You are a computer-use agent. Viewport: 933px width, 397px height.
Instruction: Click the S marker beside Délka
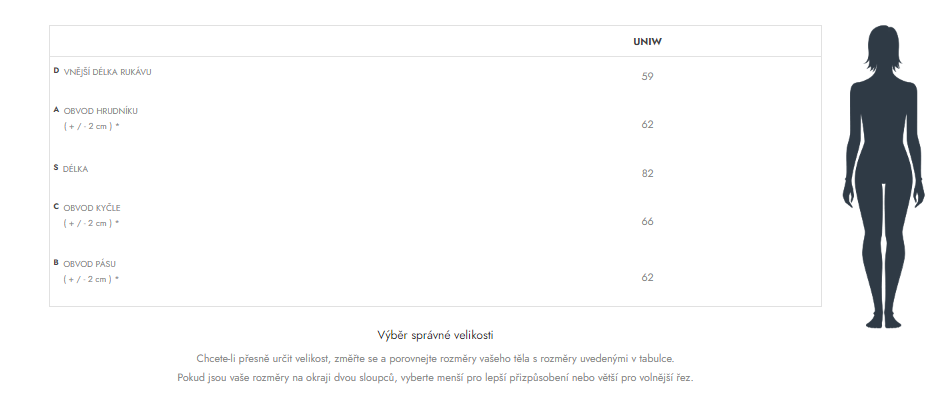(x=56, y=168)
